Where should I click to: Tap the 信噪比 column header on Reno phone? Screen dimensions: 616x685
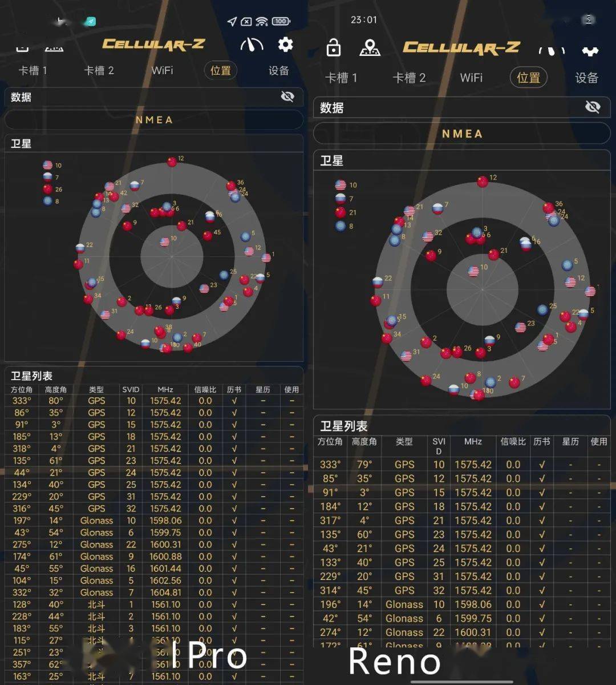tap(513, 441)
